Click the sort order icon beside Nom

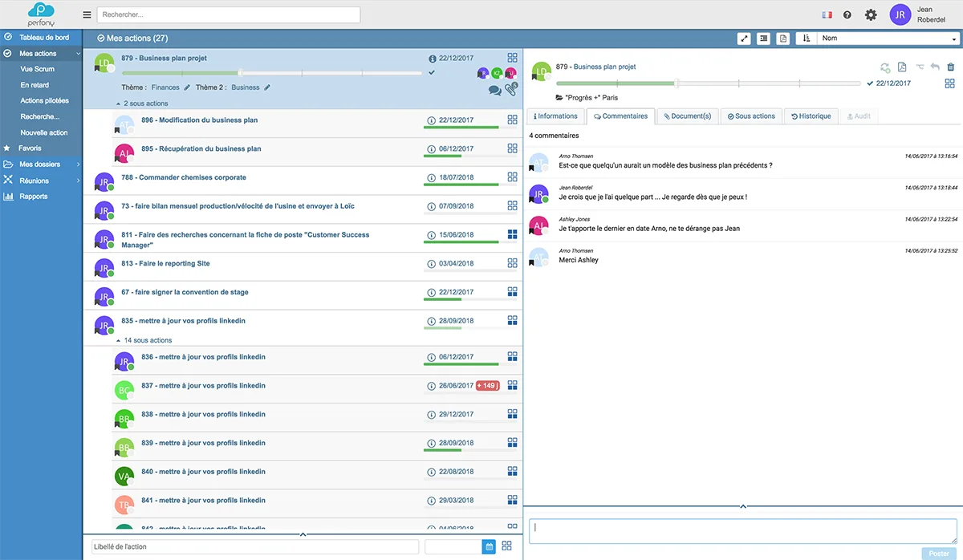806,39
